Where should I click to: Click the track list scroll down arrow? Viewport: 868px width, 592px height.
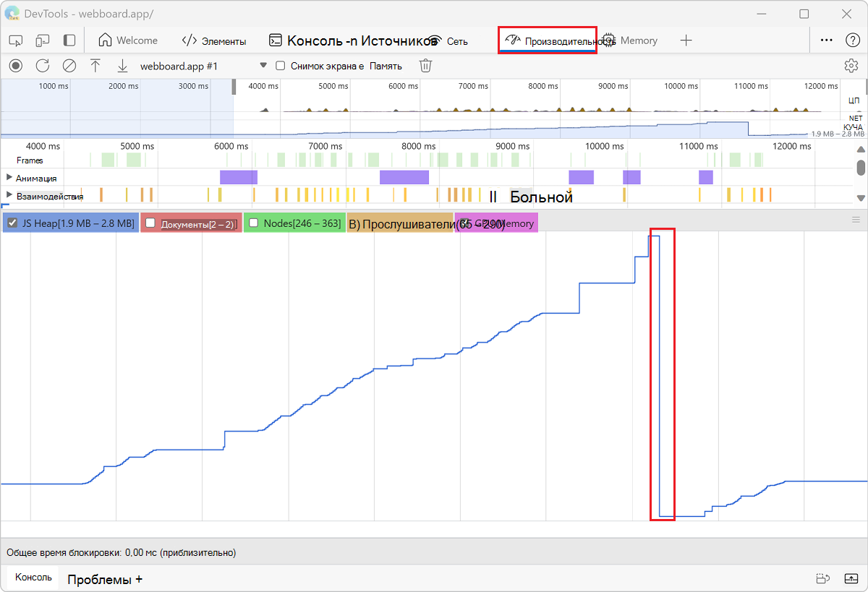861,197
